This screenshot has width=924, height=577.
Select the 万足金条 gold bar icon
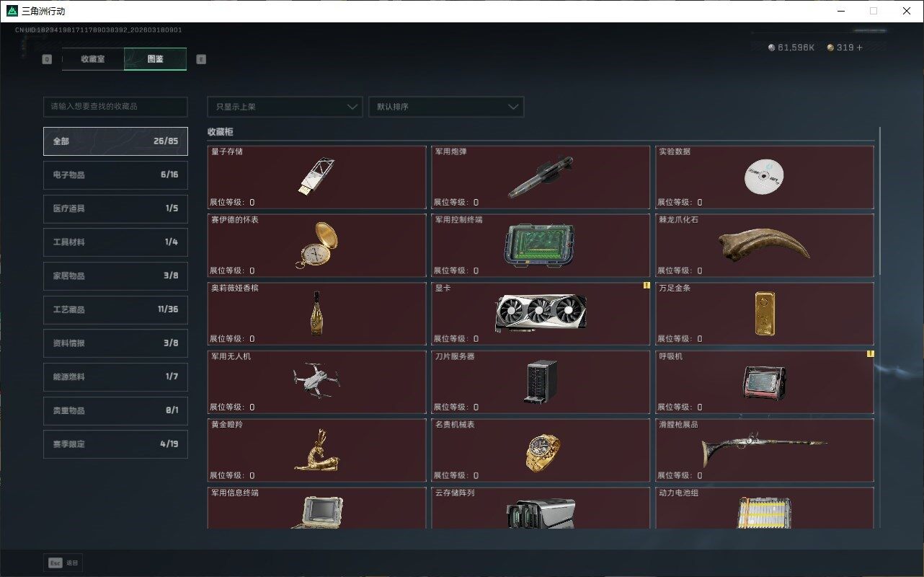coord(765,314)
